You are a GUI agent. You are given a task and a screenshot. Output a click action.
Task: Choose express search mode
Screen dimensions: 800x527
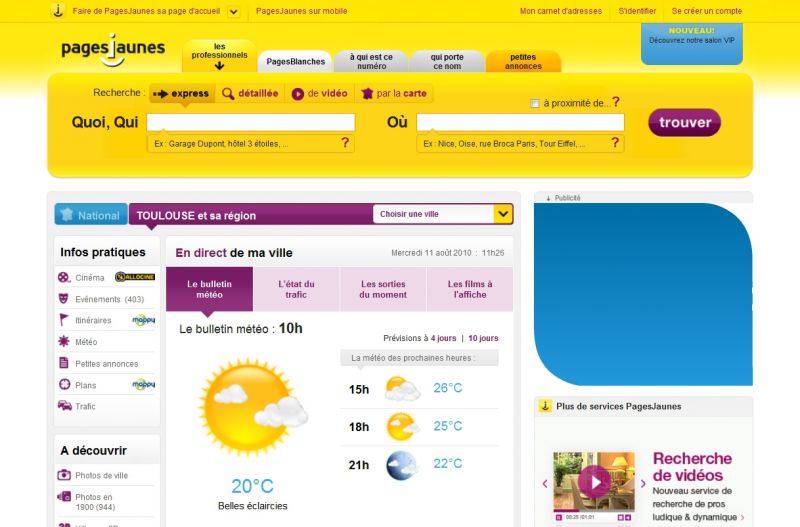tap(182, 94)
